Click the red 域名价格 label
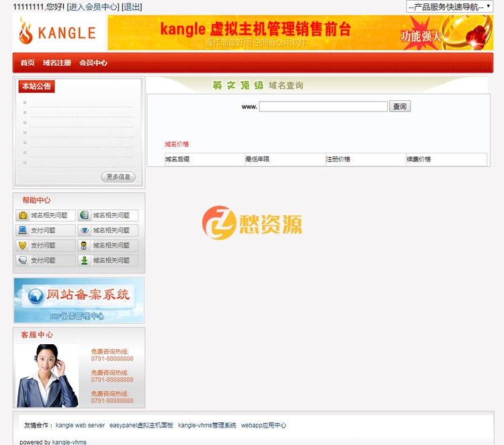Viewport: 504px width, 445px height. (x=177, y=144)
